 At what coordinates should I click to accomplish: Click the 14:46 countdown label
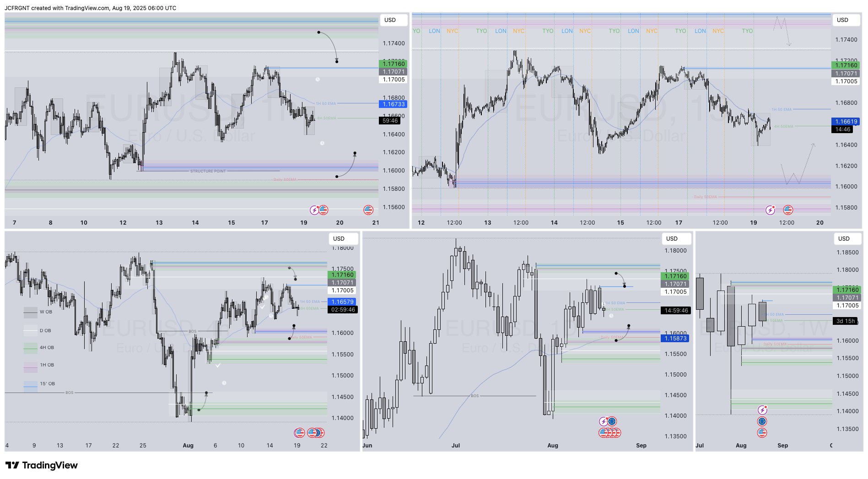coord(842,129)
